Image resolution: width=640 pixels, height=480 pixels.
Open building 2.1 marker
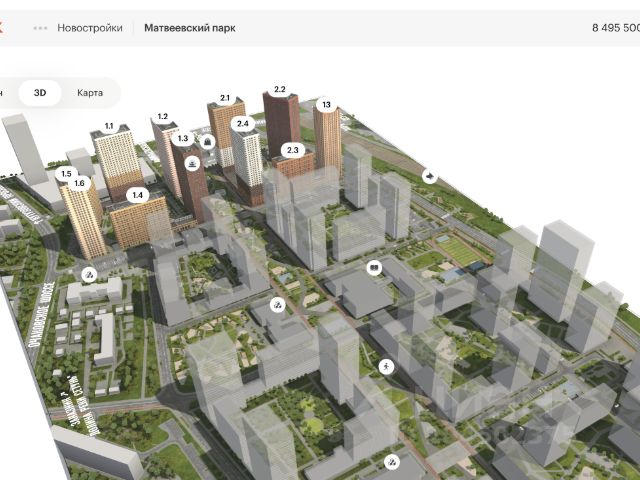[225, 98]
